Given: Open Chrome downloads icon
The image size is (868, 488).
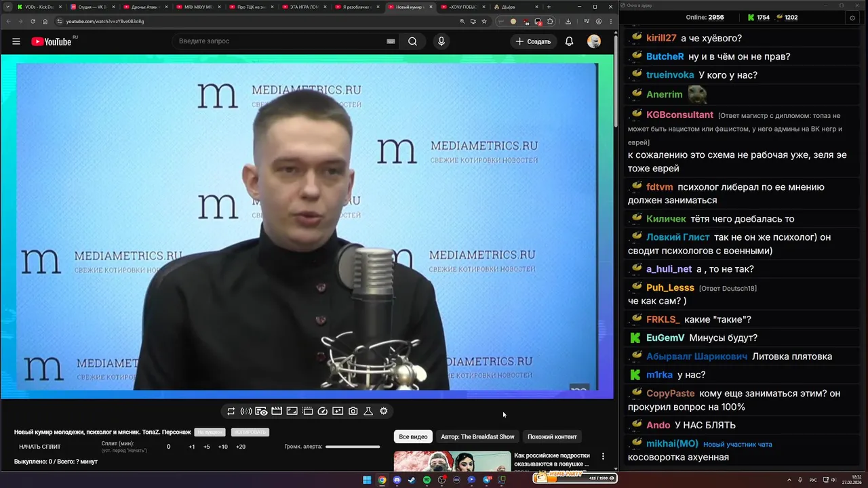Looking at the screenshot, I should 568,21.
